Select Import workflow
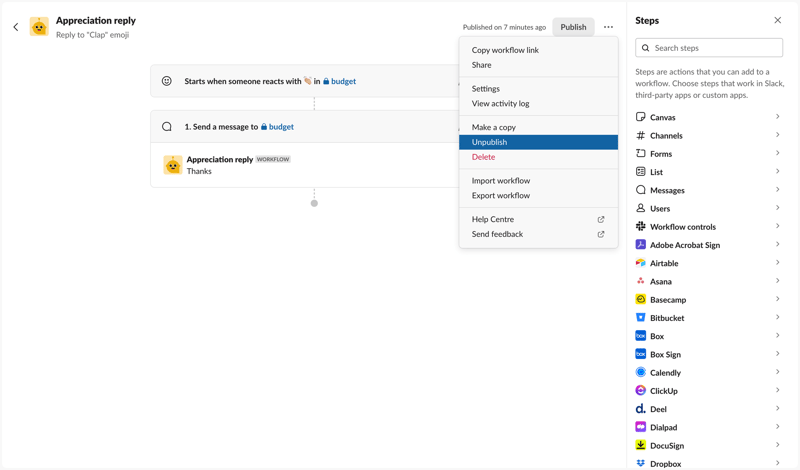 pos(538,181)
